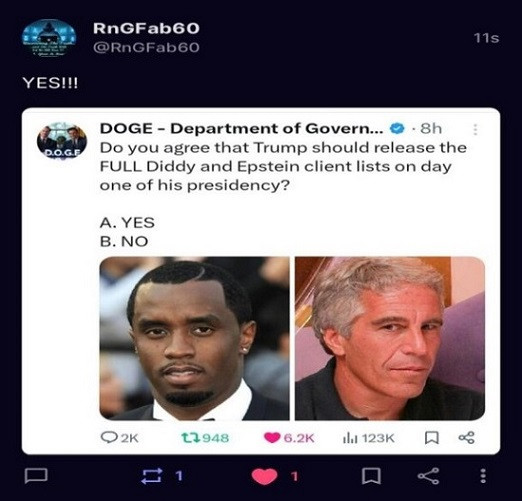The image size is (522, 501).
Task: Open RnGFab60 profile avatar
Action: click(x=49, y=39)
